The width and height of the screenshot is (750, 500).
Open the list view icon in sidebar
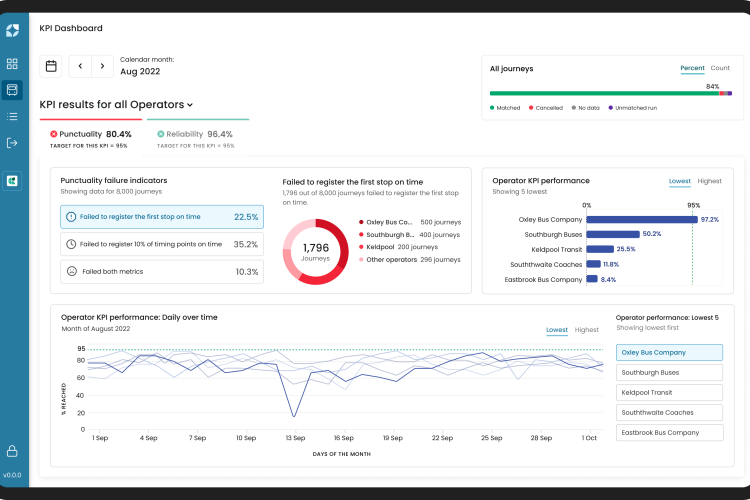pos(12,116)
